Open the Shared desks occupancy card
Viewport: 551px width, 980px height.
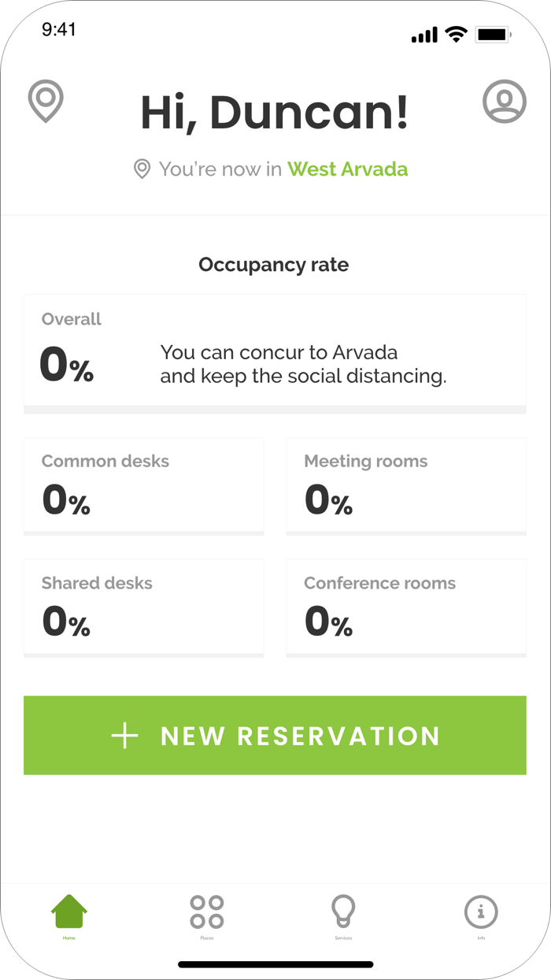[144, 607]
